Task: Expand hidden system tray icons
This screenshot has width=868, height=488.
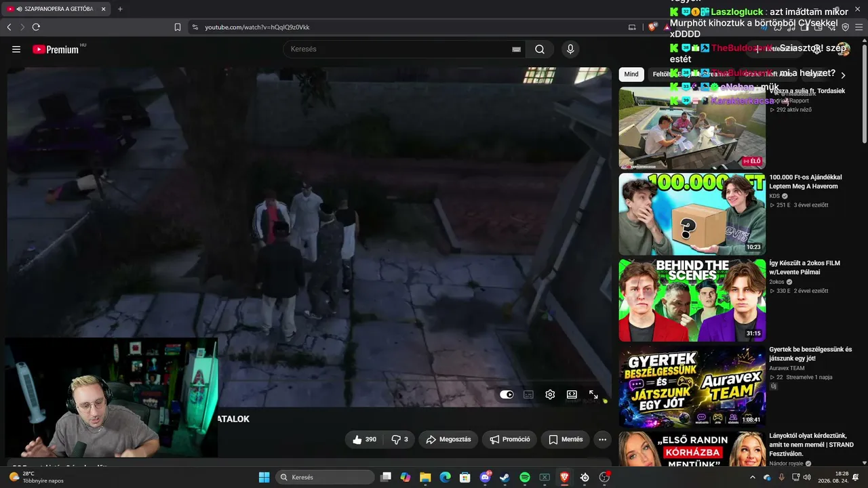Action: coord(752,477)
